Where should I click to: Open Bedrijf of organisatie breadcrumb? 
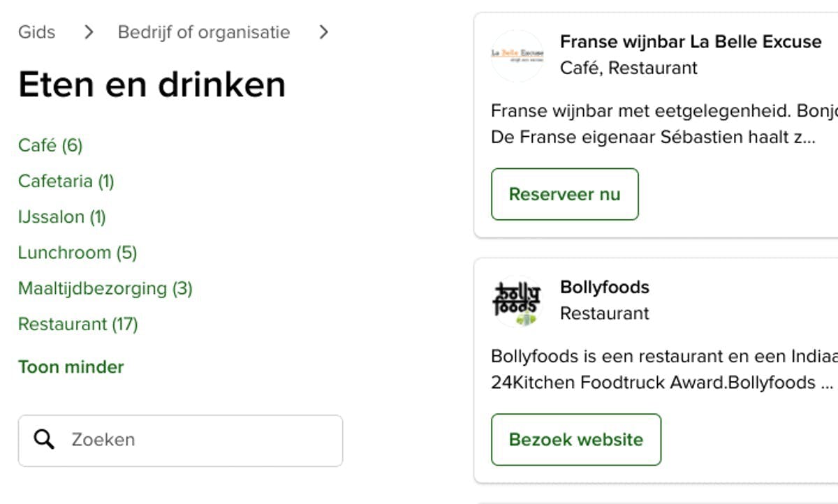[x=203, y=32]
